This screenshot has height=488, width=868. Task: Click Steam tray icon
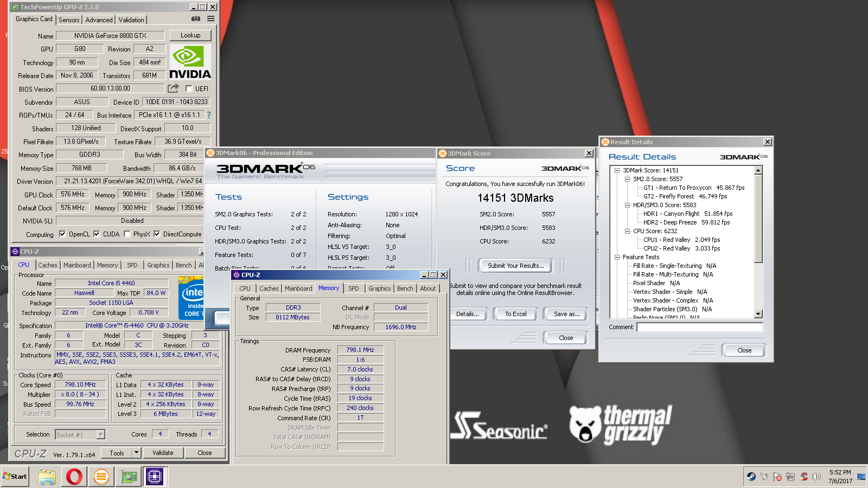[x=751, y=477]
